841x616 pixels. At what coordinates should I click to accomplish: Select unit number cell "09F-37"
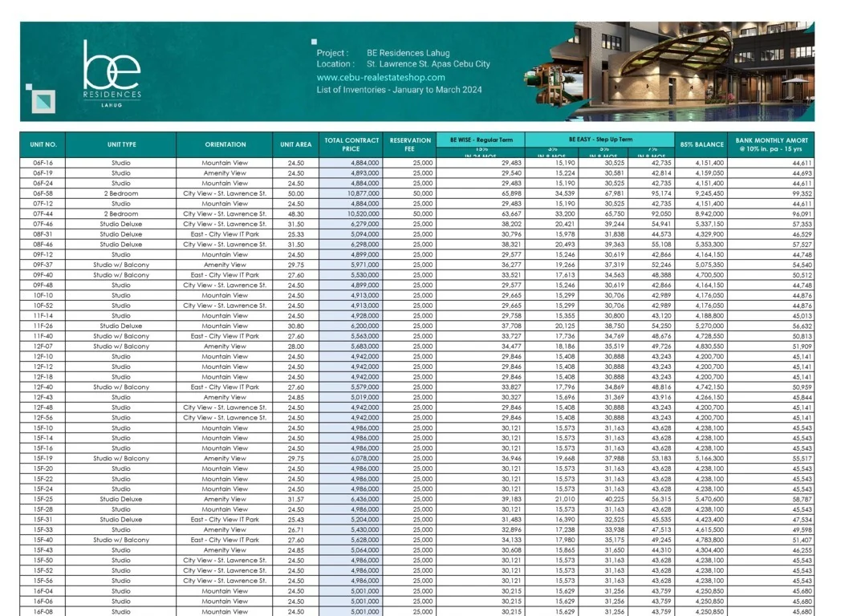43,265
